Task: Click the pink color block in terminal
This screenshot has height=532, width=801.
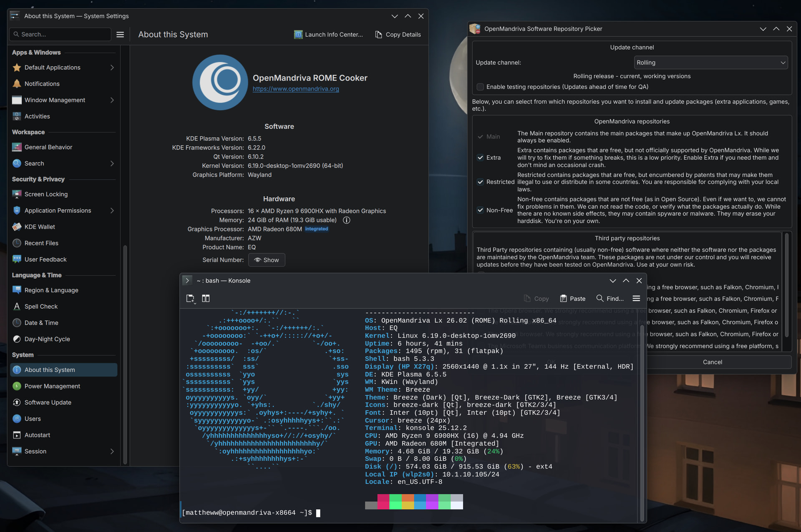Action: tap(383, 502)
